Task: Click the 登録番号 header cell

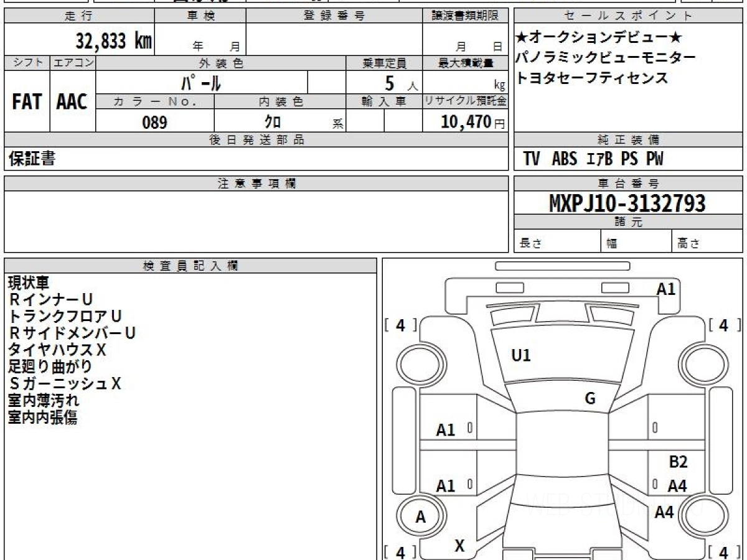Action: (334, 16)
